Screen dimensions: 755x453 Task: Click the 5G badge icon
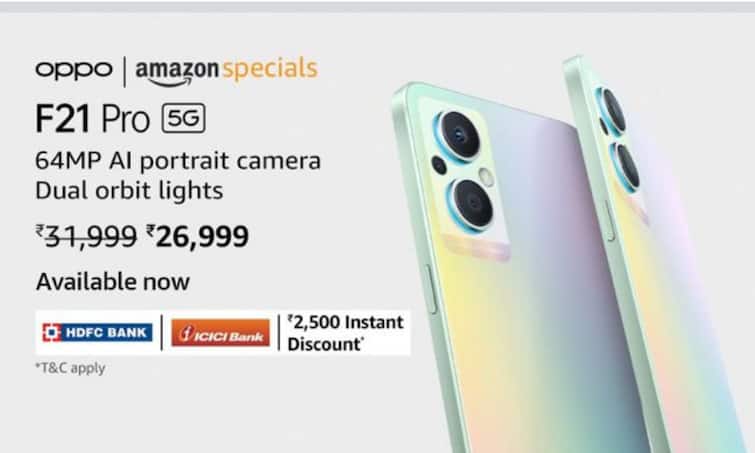pos(183,118)
